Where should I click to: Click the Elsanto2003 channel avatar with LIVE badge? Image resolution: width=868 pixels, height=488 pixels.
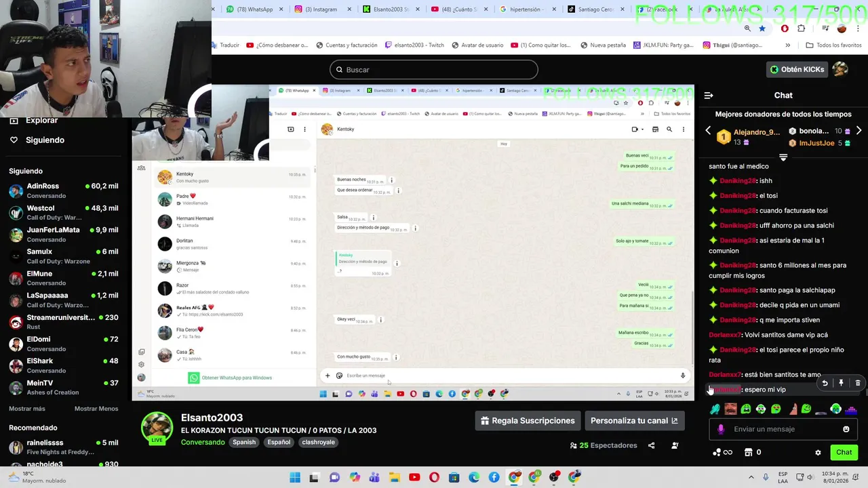(x=157, y=427)
